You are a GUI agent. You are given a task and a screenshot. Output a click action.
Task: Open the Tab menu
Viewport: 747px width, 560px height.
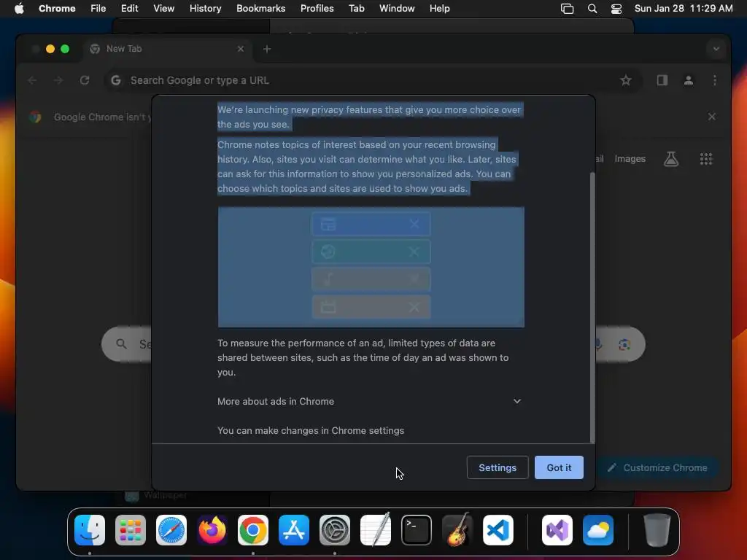coord(356,9)
